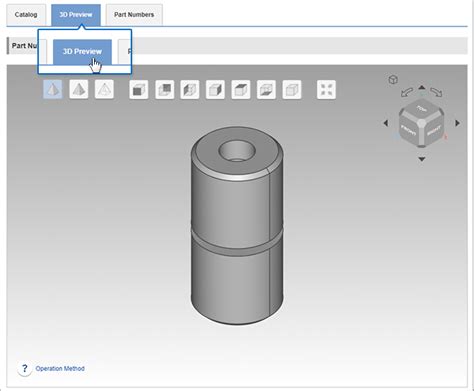Select the solid shaded pyramid display mode
The image size is (474, 391).
pyautogui.click(x=79, y=89)
